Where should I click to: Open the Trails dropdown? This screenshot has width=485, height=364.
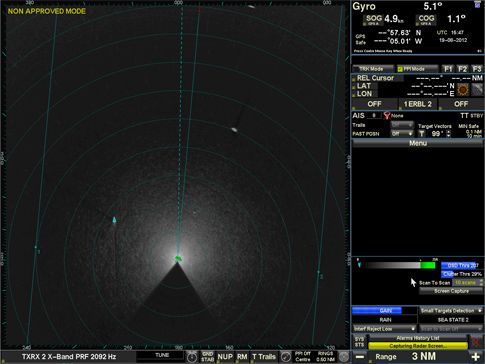click(402, 125)
